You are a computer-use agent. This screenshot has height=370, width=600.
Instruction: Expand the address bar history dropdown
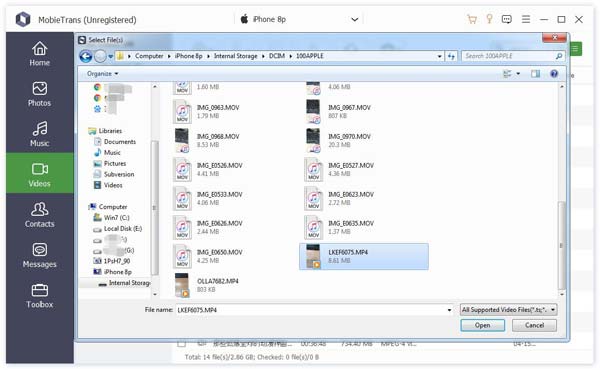[439, 57]
